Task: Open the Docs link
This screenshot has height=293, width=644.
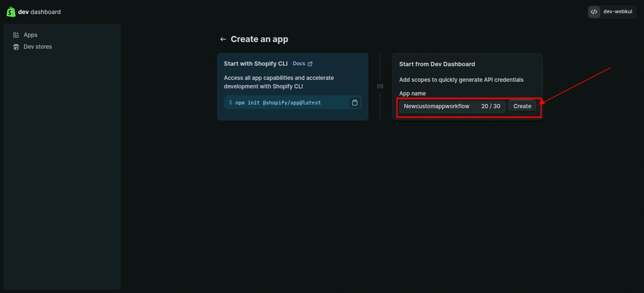Action: (x=299, y=63)
